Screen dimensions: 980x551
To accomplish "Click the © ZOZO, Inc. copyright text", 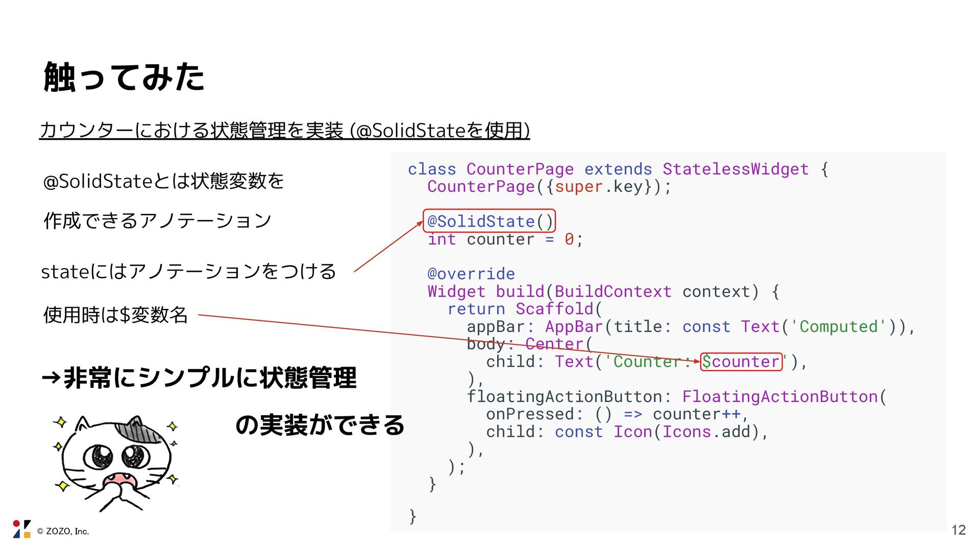I will [x=63, y=532].
